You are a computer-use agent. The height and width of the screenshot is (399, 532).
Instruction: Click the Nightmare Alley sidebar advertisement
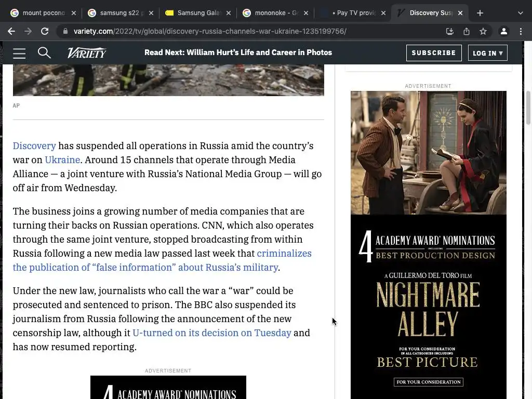pos(429,245)
